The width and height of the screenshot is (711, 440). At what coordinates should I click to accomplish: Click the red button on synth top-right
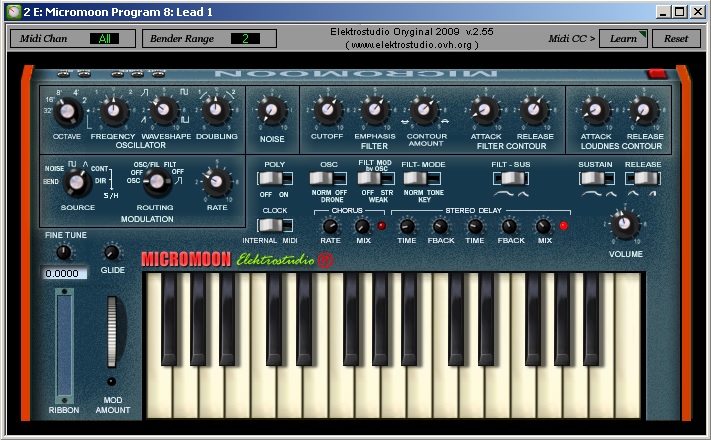pyautogui.click(x=657, y=73)
